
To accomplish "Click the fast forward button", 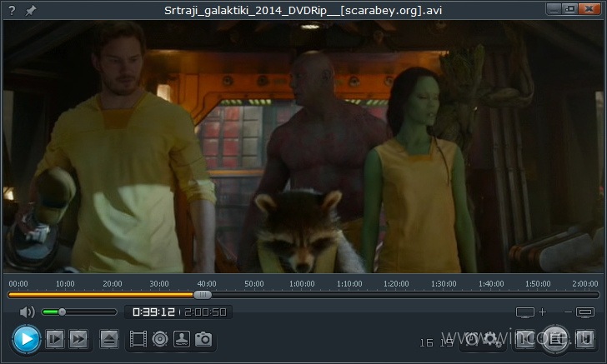I will pos(78,339).
